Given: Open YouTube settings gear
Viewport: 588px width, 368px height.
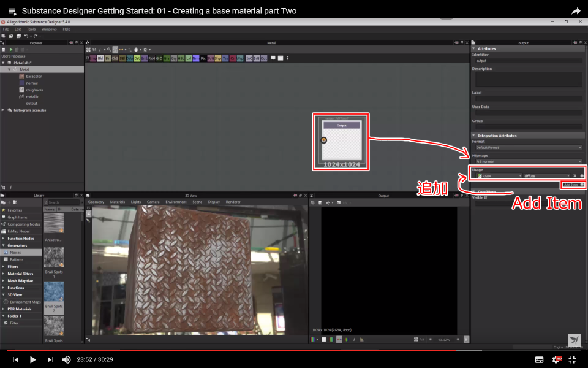Looking at the screenshot, I should click(557, 360).
